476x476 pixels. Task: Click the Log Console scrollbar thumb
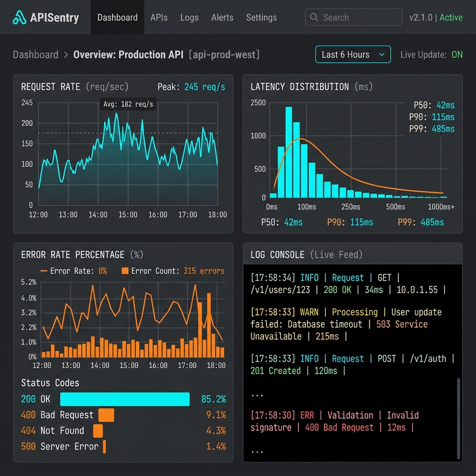click(459, 419)
